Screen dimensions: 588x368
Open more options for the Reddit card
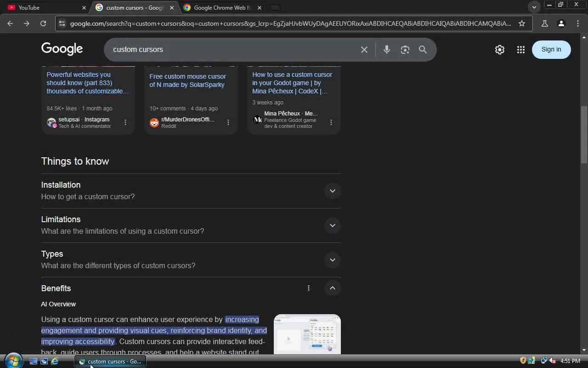click(228, 122)
